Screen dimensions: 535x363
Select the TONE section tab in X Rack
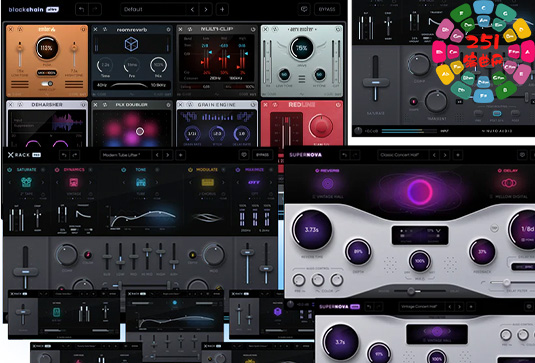[141, 170]
